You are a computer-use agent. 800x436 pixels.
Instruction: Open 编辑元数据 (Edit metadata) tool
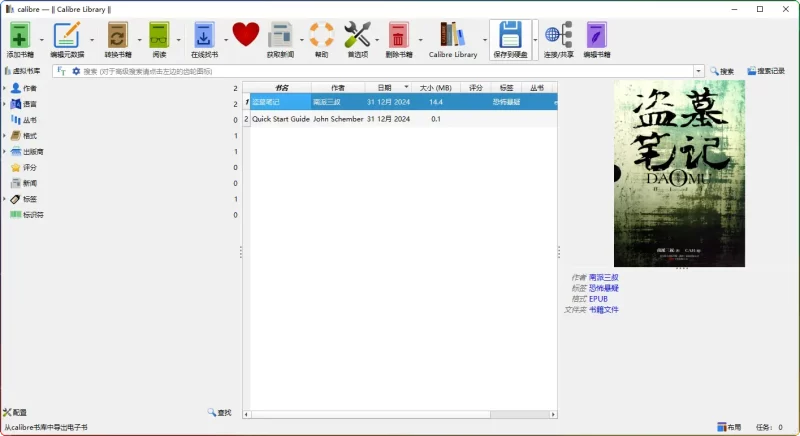coord(67,36)
